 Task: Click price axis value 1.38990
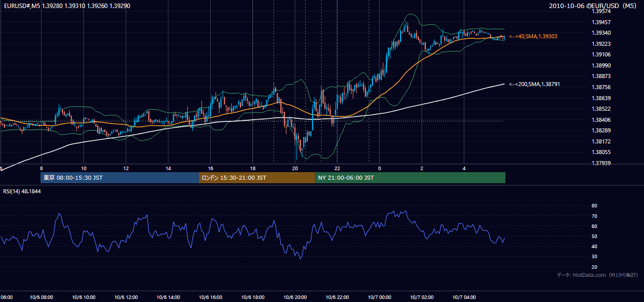click(x=601, y=65)
